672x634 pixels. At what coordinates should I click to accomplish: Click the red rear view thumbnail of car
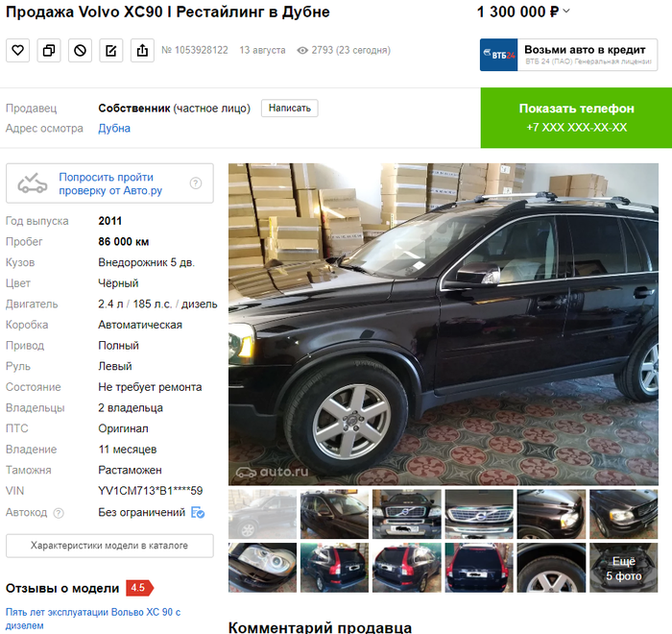479,568
